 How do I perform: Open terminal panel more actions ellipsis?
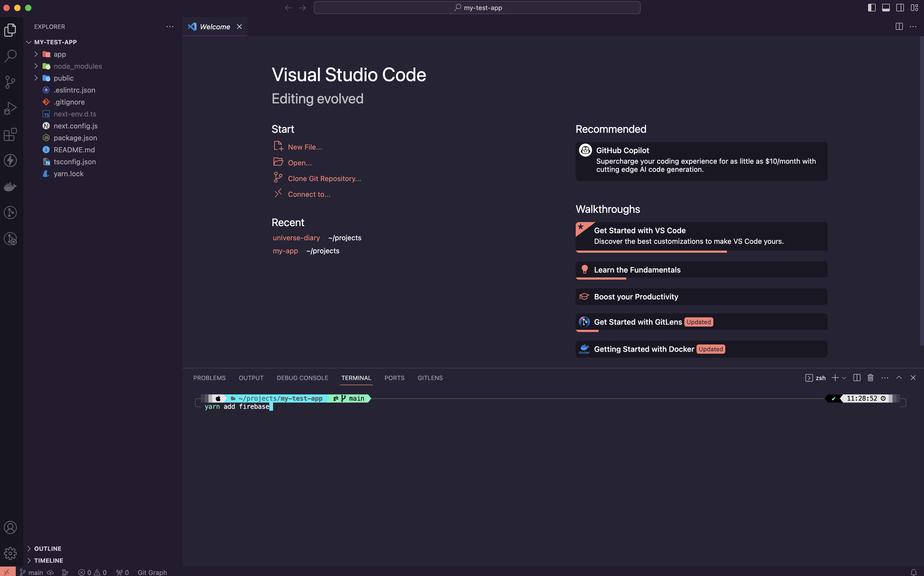click(885, 378)
